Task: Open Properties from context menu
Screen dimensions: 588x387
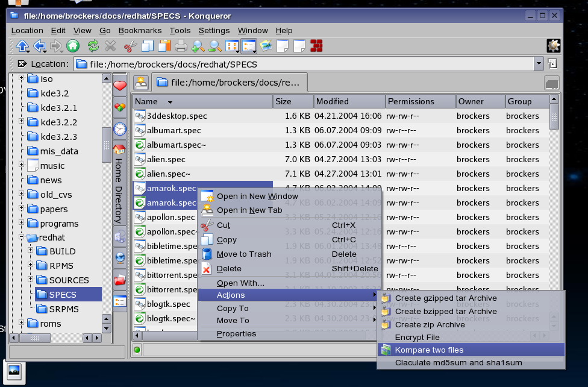Action: tap(289, 334)
